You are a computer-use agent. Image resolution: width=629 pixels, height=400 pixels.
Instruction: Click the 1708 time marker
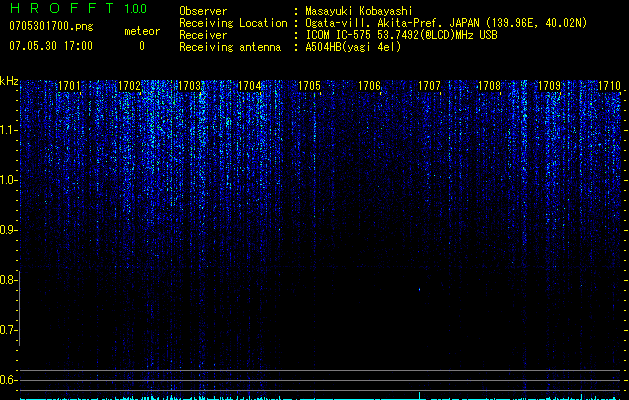click(489, 85)
